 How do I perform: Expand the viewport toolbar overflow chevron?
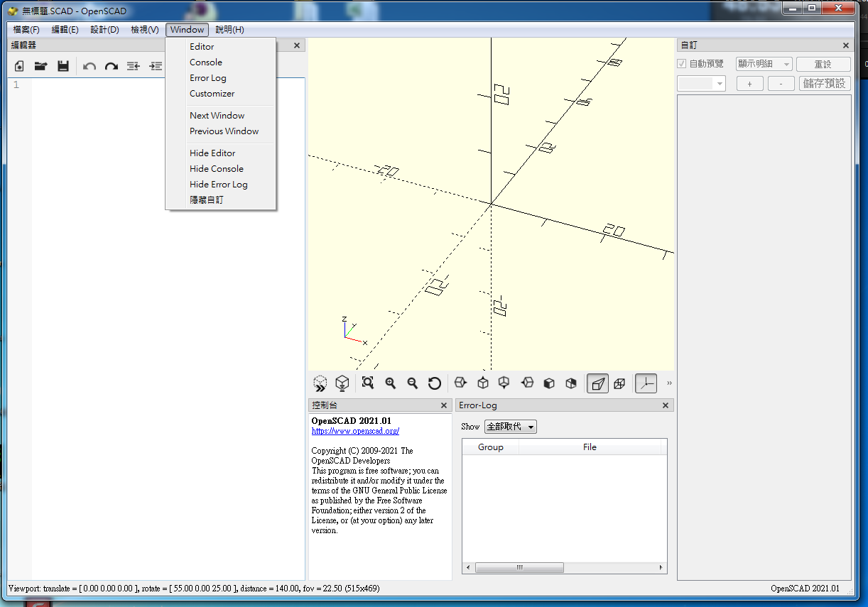(x=669, y=383)
